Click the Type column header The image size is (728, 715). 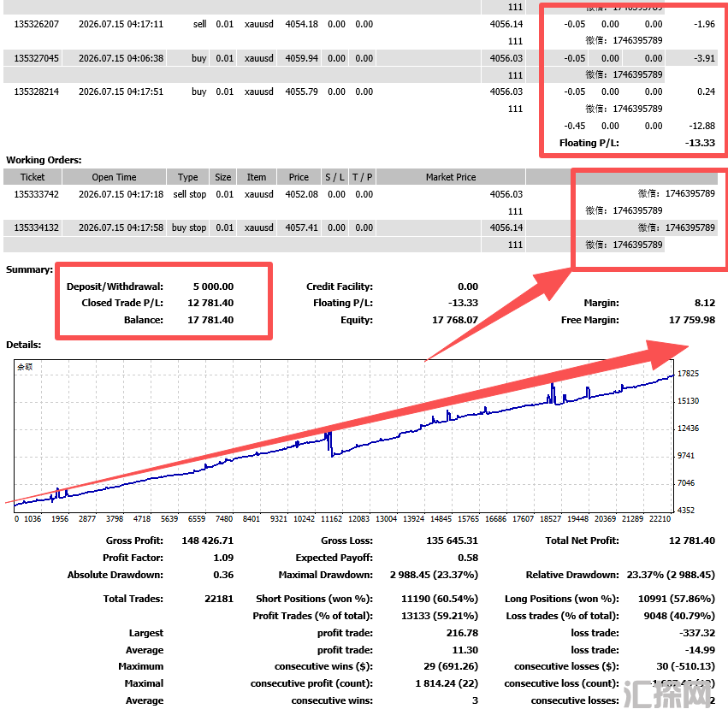pyautogui.click(x=187, y=177)
